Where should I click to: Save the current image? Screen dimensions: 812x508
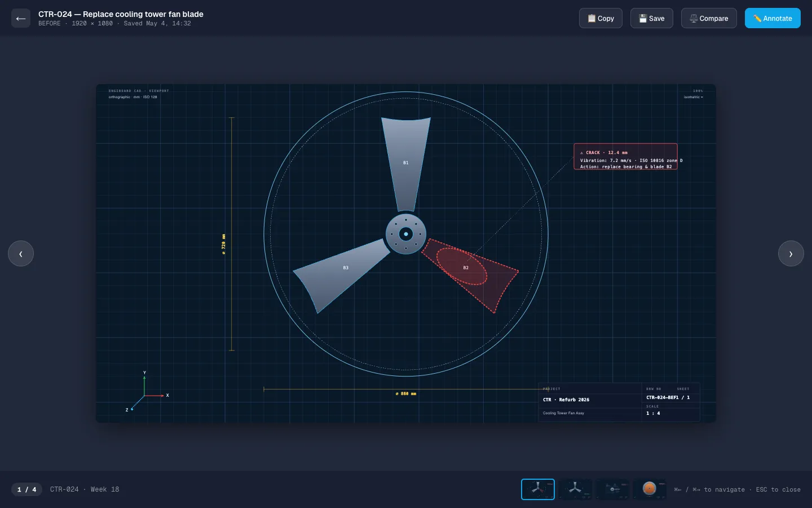[x=651, y=18]
